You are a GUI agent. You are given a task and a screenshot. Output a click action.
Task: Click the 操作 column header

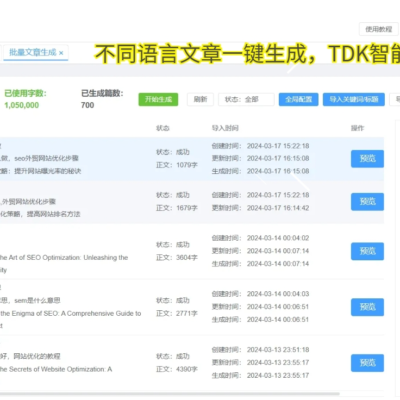(357, 128)
